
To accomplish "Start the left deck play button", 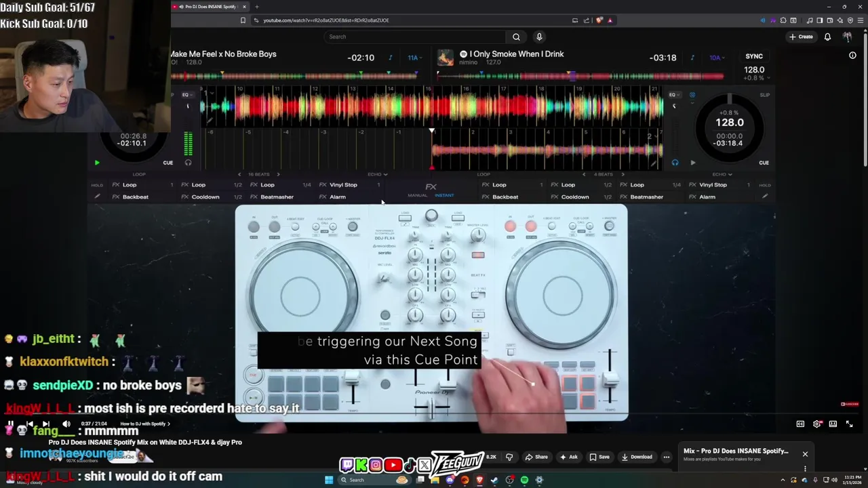I will [97, 163].
